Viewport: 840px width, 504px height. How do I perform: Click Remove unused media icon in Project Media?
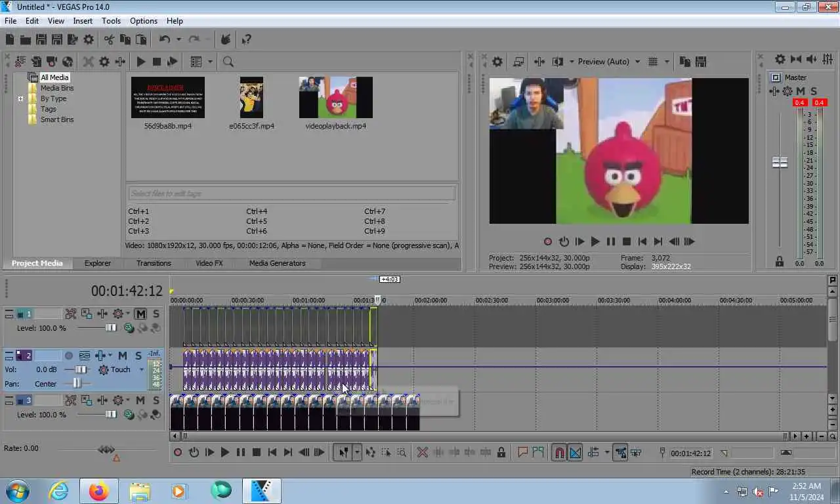[x=20, y=62]
